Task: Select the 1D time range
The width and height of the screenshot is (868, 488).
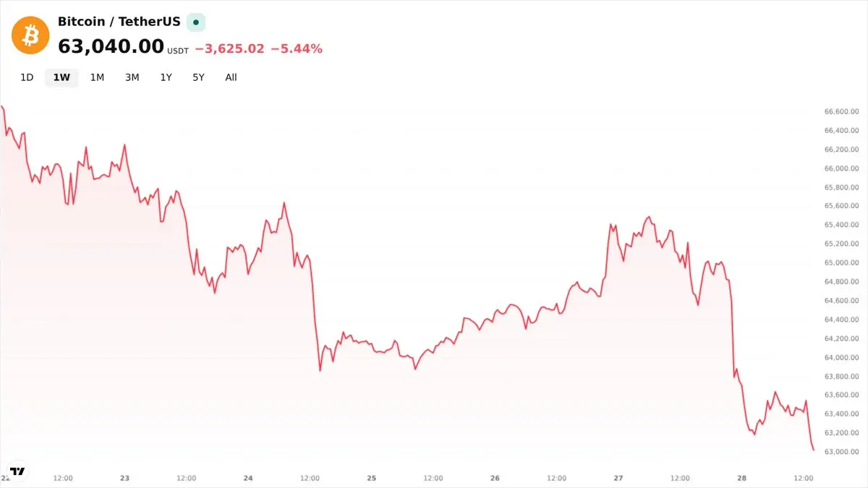Action: (27, 77)
